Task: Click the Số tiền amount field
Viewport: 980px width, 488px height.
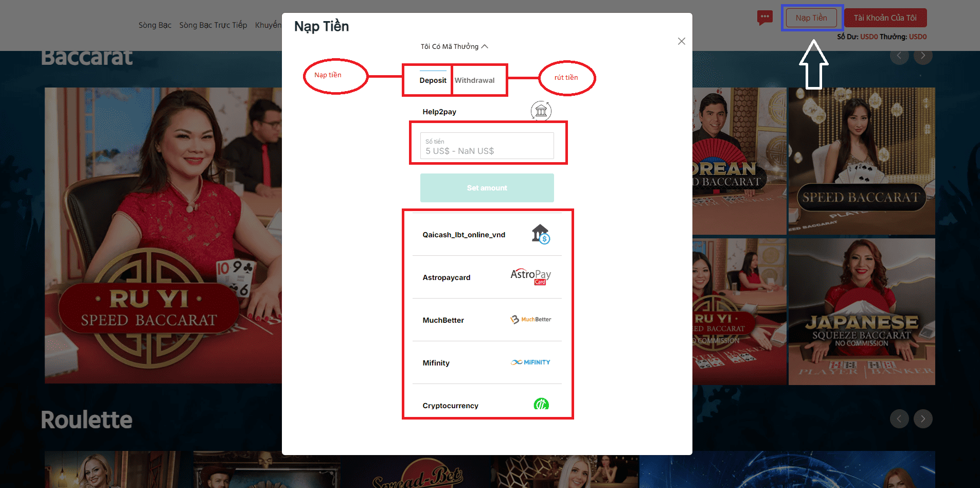Action: point(487,146)
